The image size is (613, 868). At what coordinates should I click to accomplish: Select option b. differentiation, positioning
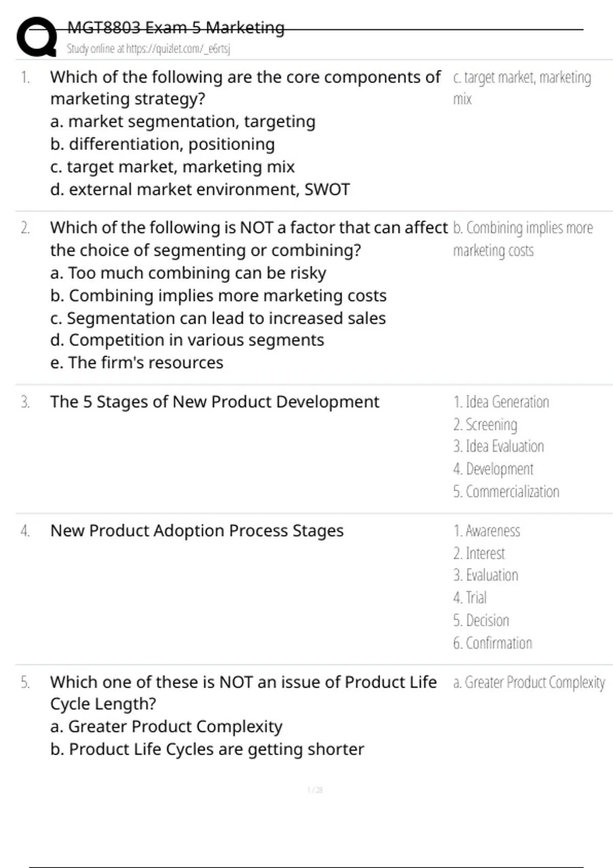pyautogui.click(x=162, y=144)
